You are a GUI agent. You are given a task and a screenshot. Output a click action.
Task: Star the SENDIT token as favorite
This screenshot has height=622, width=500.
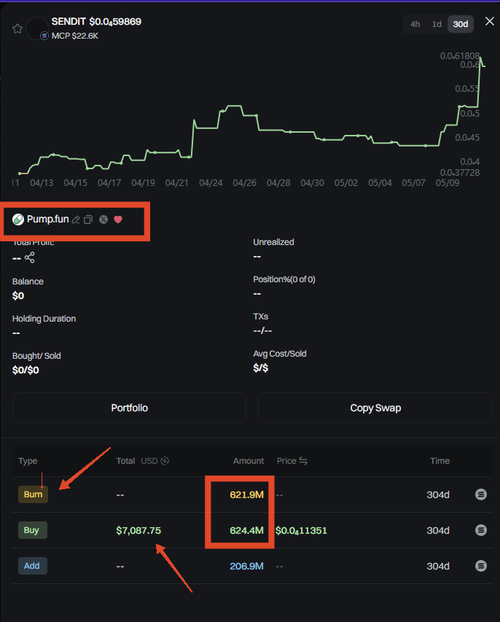pyautogui.click(x=17, y=29)
